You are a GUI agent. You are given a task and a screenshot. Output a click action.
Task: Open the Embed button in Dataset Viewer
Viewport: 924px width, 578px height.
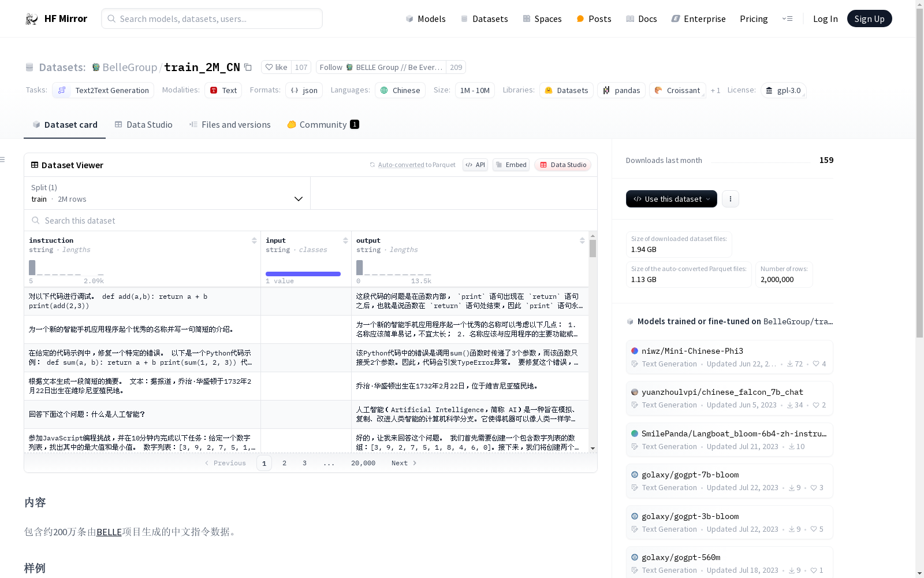tap(511, 165)
